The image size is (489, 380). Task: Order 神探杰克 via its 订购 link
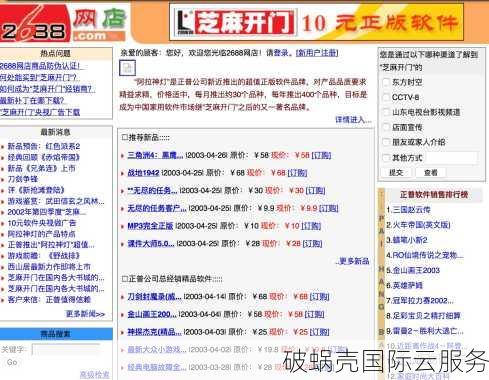319,332
